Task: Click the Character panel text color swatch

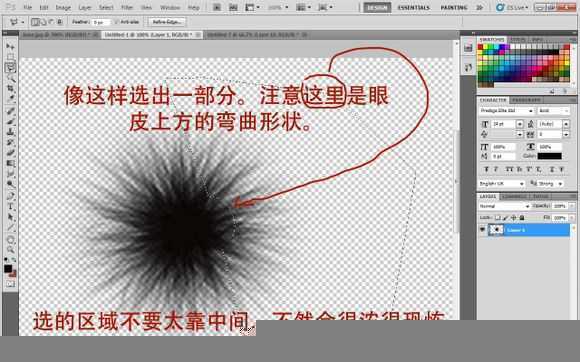Action: [550, 156]
